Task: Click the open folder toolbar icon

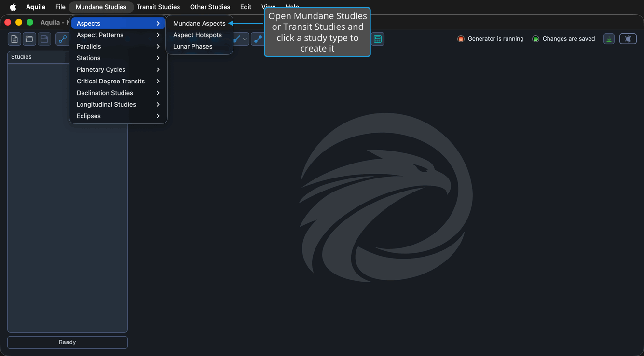Action: pos(29,39)
